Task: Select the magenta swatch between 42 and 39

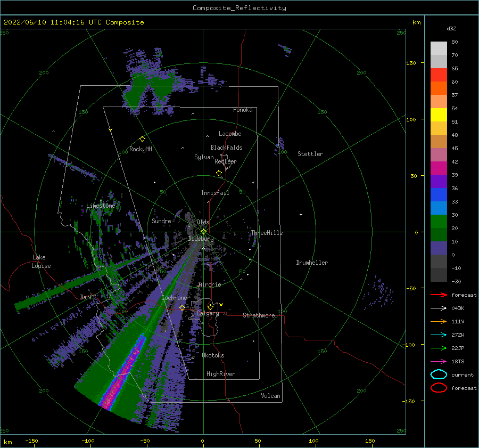Action: [439, 168]
